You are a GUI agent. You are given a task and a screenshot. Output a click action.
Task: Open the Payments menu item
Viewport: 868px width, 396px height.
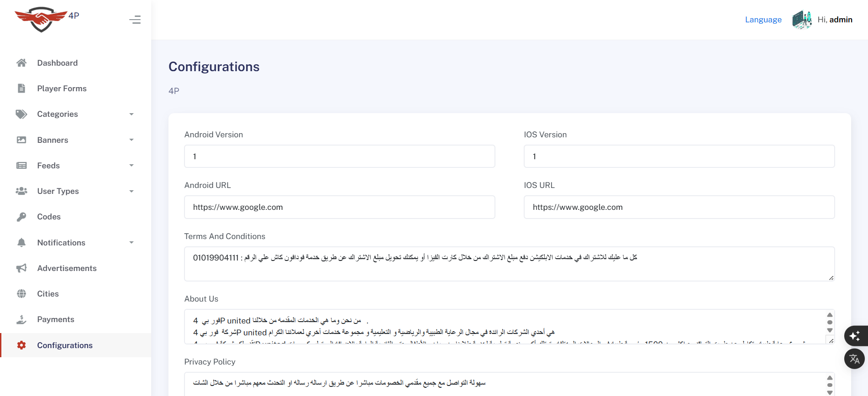coord(56,319)
